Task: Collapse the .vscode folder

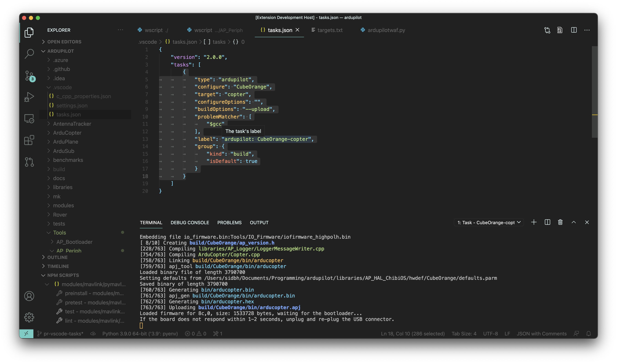Action: coord(62,87)
